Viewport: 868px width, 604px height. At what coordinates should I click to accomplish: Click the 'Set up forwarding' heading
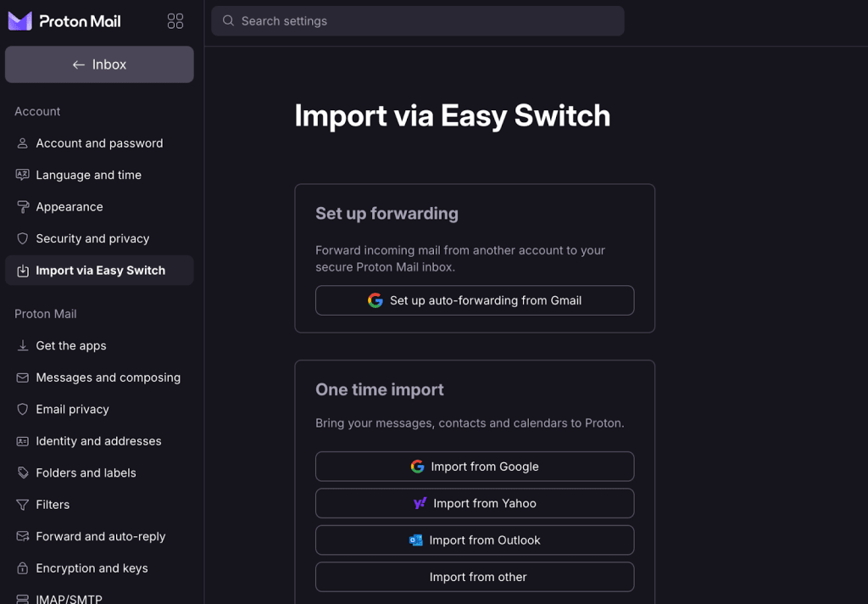pos(387,214)
